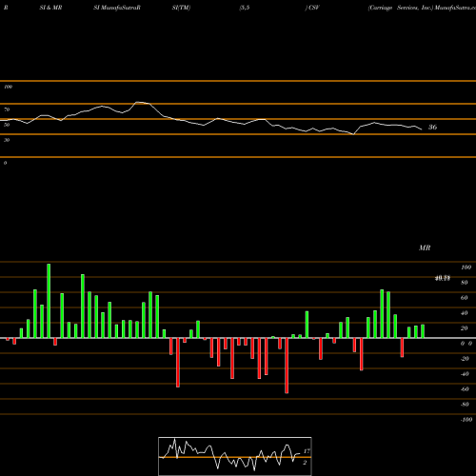Click the longest red MR bar
Viewport: 476px width, 476px height.
287,366
